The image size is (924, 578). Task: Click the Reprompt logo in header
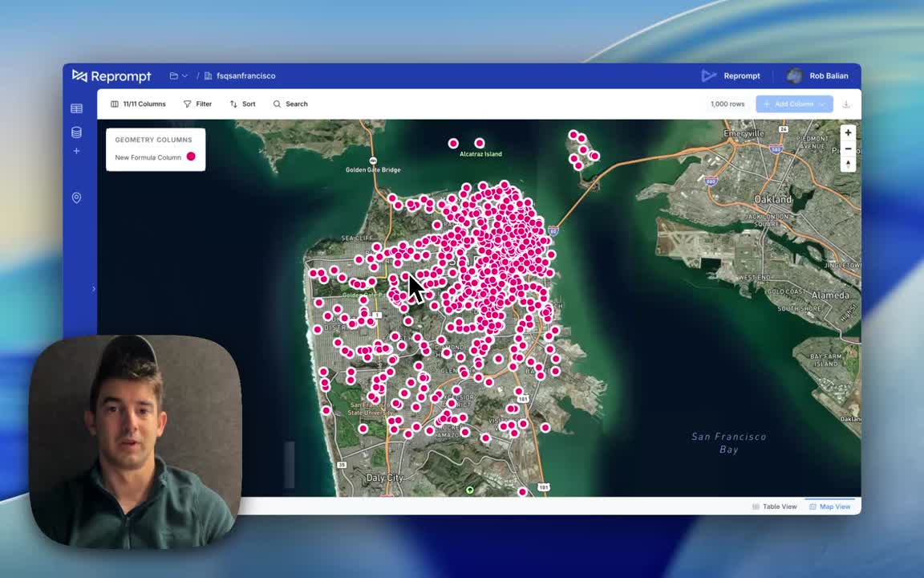coord(111,75)
